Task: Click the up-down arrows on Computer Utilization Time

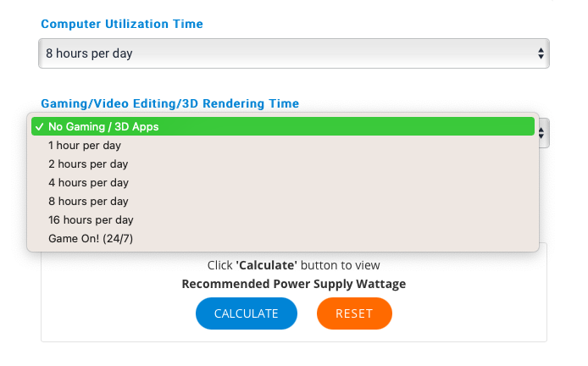Action: [541, 53]
